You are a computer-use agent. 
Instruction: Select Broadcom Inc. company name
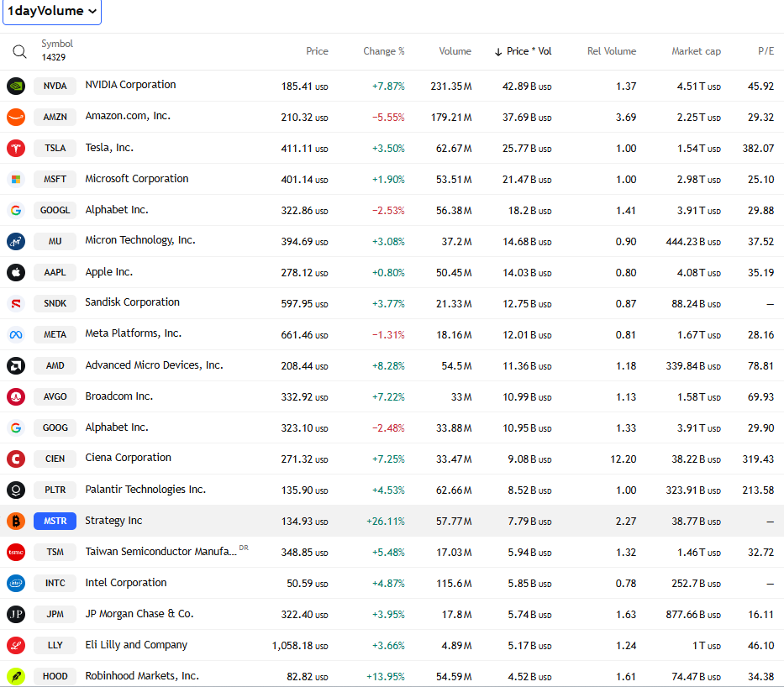pos(119,396)
